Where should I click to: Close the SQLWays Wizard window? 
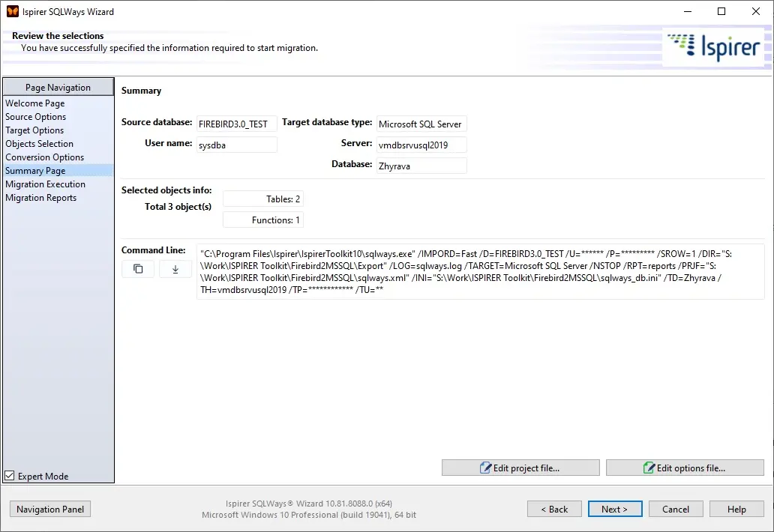[x=756, y=11]
